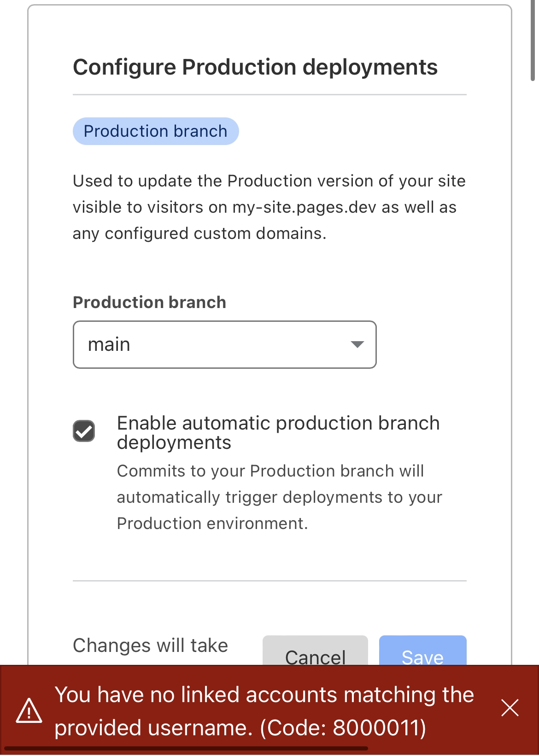
Task: Click the 'Production branch' field label above the dropdown
Action: point(149,302)
